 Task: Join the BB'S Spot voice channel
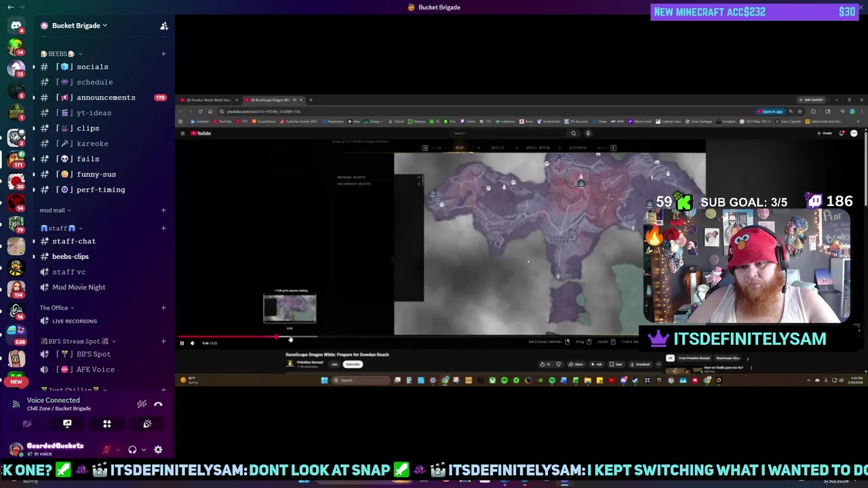103,354
